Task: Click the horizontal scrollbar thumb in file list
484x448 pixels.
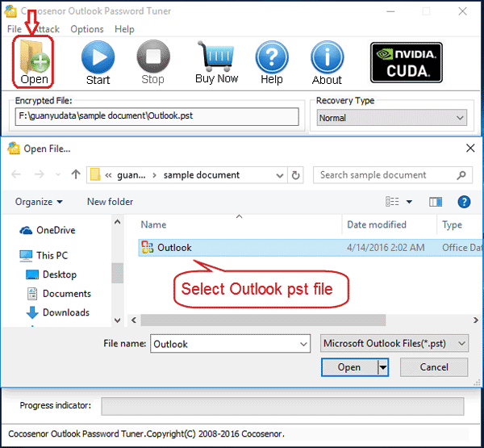Action: point(263,320)
